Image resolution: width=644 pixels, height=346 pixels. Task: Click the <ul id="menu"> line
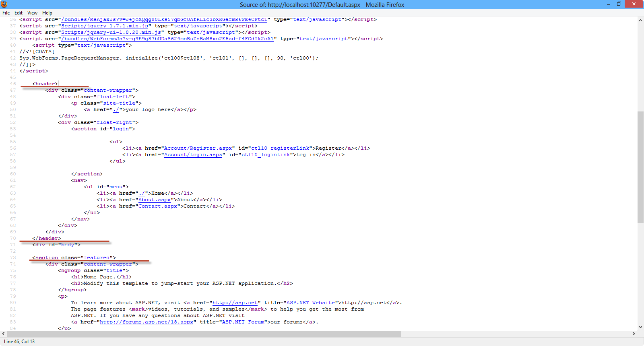[x=106, y=187]
